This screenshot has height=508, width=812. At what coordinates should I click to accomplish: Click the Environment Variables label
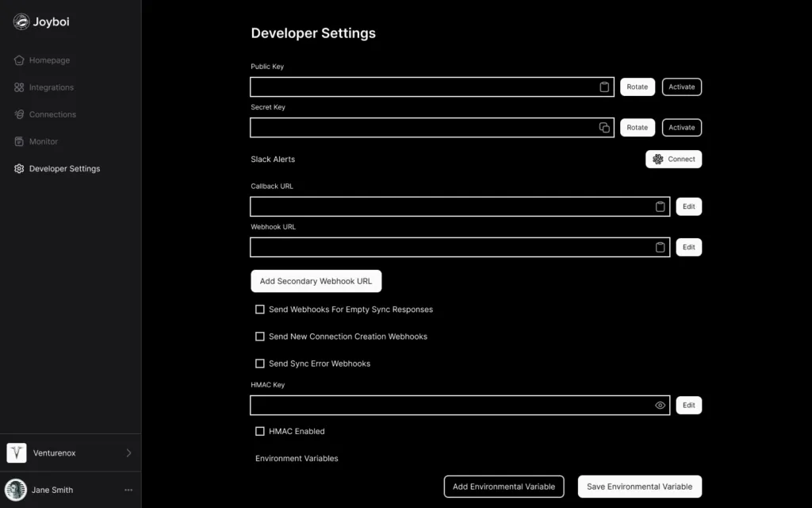point(297,458)
